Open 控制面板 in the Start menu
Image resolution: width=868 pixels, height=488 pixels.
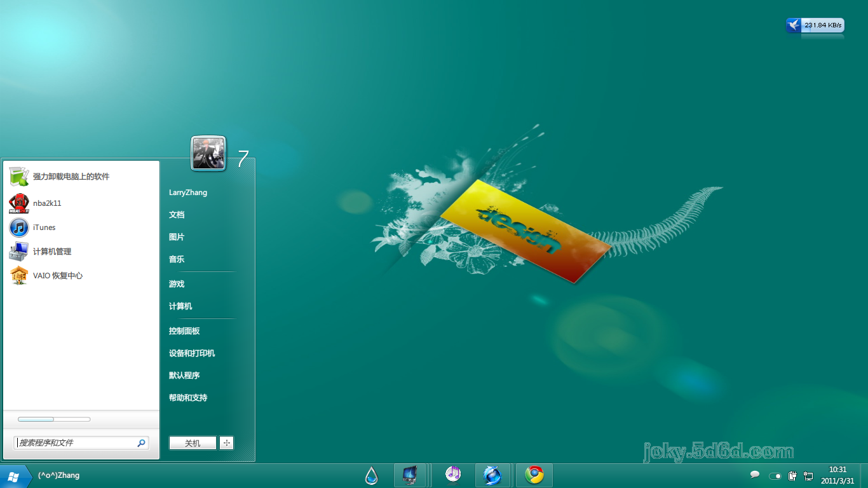184,331
